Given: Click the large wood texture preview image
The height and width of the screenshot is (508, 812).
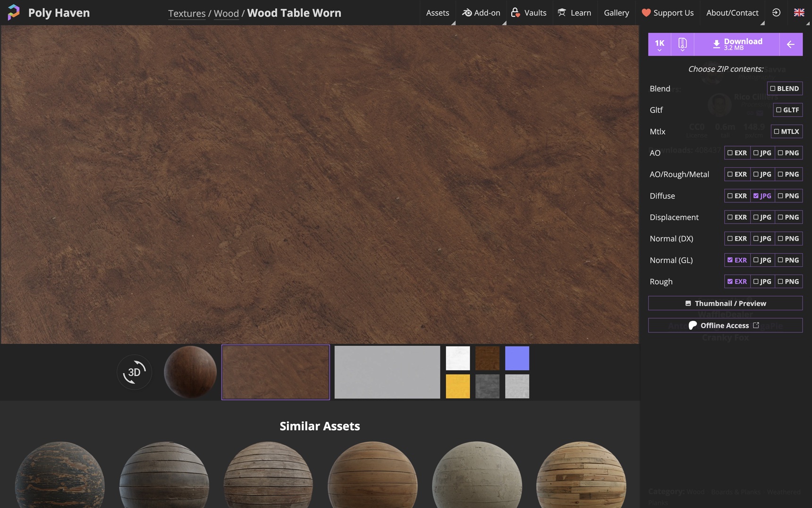Looking at the screenshot, I should (320, 185).
